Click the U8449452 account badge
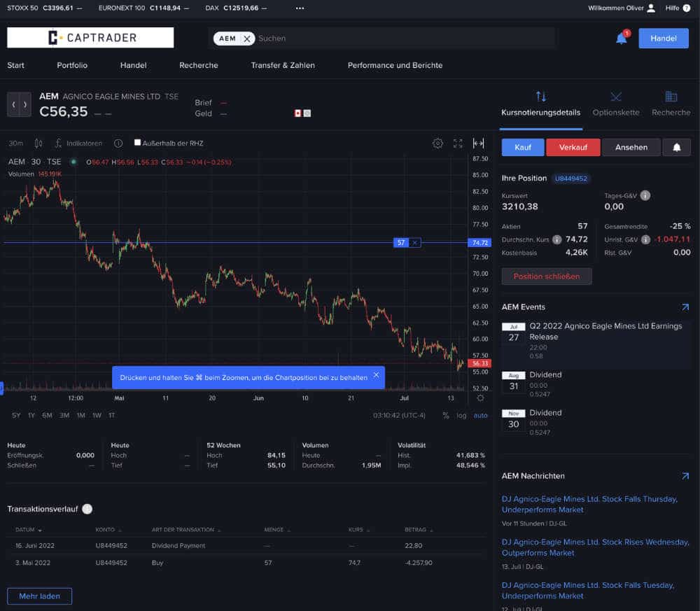This screenshot has height=611, width=700. pos(571,178)
